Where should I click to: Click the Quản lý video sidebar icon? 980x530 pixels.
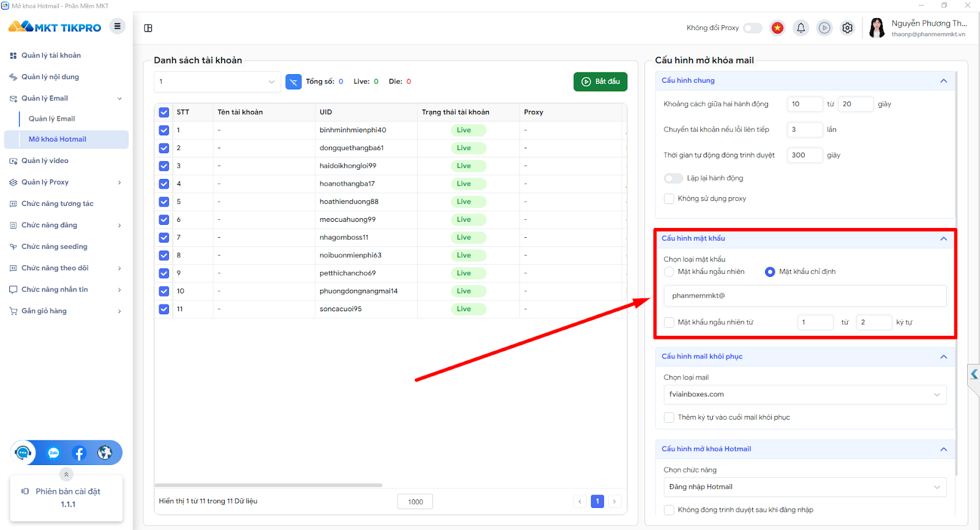[x=13, y=161]
